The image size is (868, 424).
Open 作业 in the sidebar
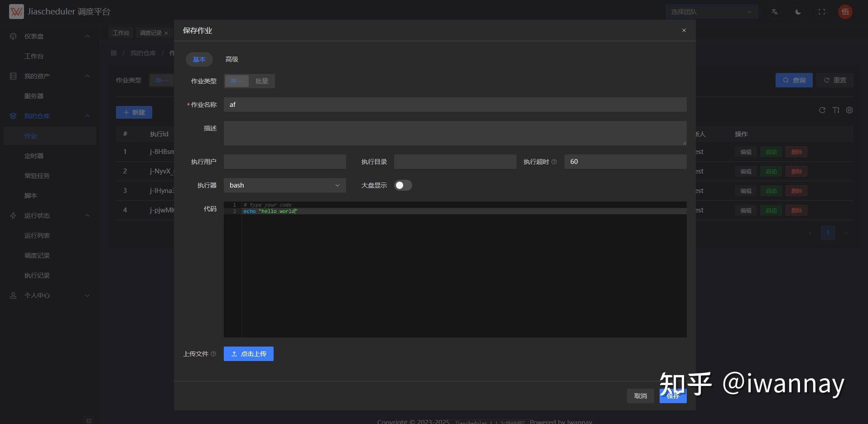click(31, 136)
